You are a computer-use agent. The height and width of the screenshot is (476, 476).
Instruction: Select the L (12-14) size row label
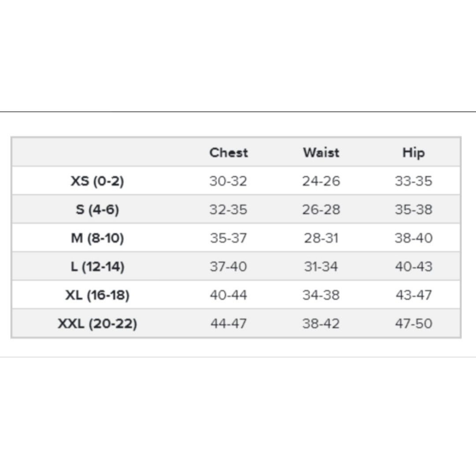[x=97, y=267]
